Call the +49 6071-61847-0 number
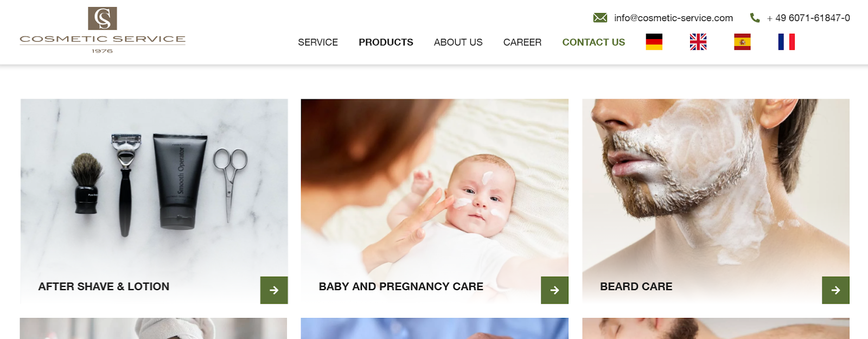The image size is (868, 339). pyautogui.click(x=808, y=18)
